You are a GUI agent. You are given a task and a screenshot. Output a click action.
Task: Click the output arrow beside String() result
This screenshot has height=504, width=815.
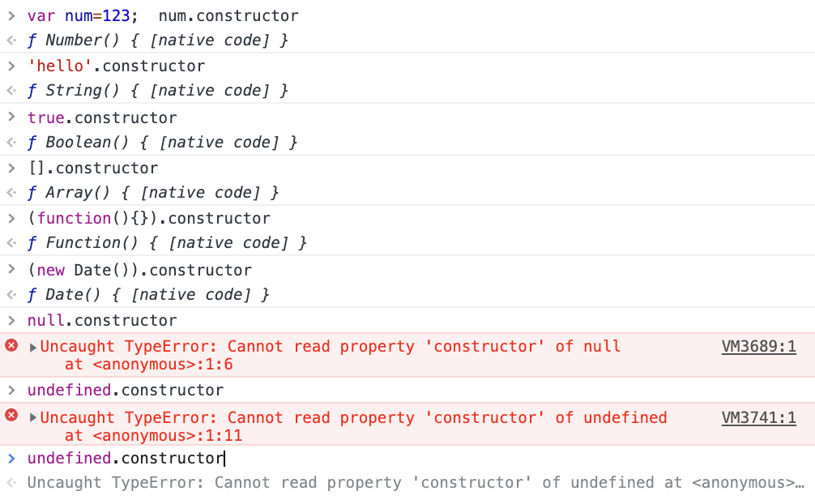point(11,91)
